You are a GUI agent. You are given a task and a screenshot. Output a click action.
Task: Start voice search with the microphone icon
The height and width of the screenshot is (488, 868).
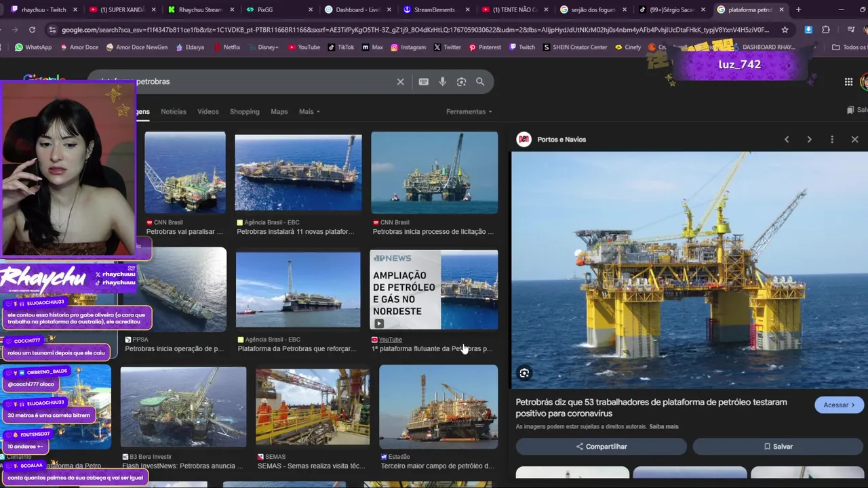(442, 81)
